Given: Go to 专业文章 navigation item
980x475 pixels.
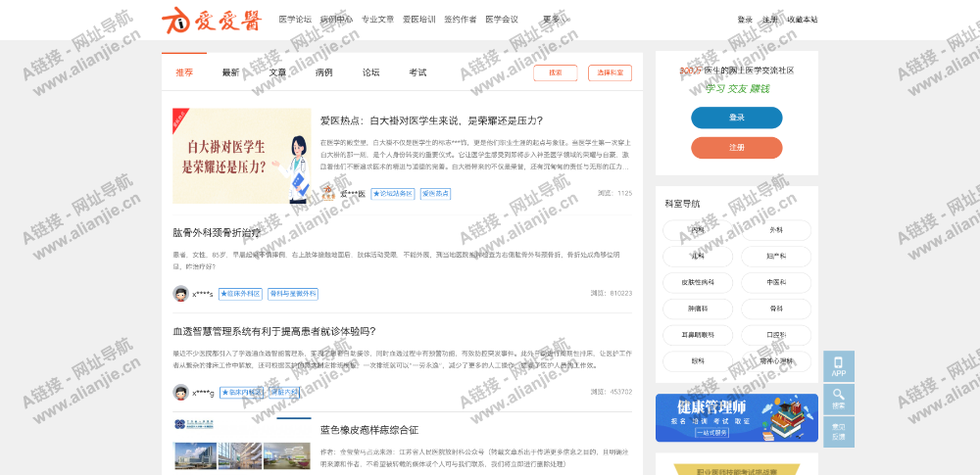Looking at the screenshot, I should (377, 20).
